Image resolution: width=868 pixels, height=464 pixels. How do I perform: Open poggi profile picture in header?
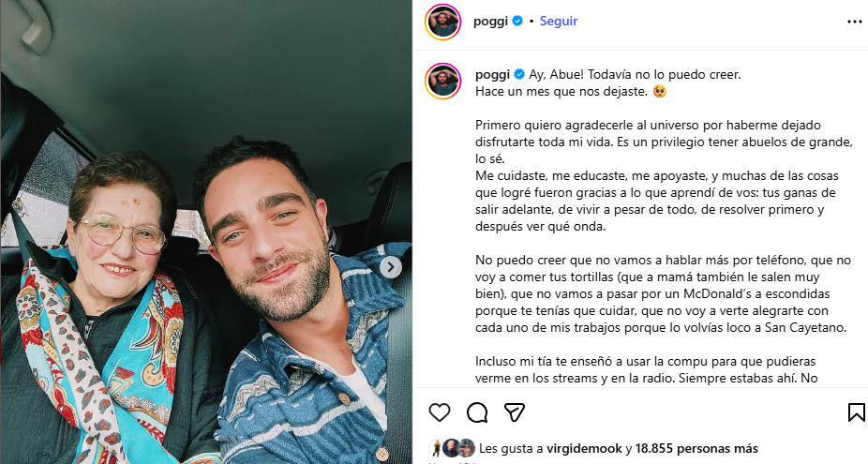coord(442,22)
